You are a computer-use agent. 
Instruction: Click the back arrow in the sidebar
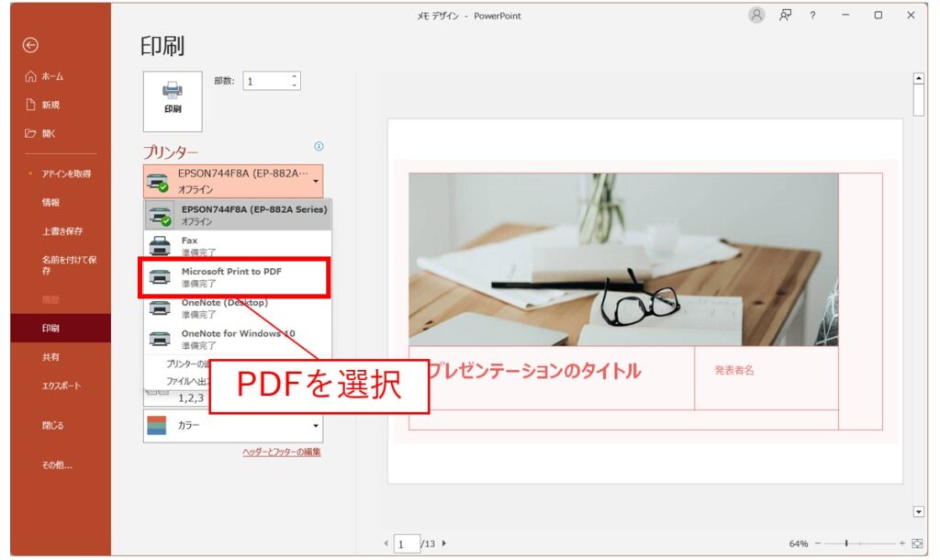point(31,44)
